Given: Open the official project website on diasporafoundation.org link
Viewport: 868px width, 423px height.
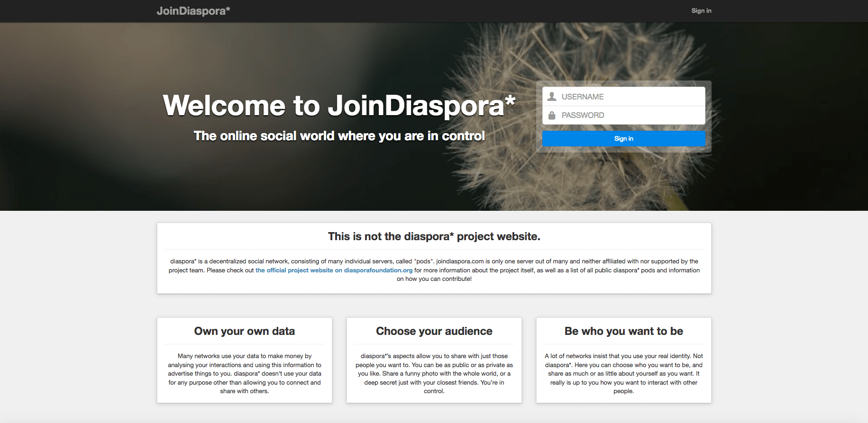Looking at the screenshot, I should pyautogui.click(x=334, y=270).
